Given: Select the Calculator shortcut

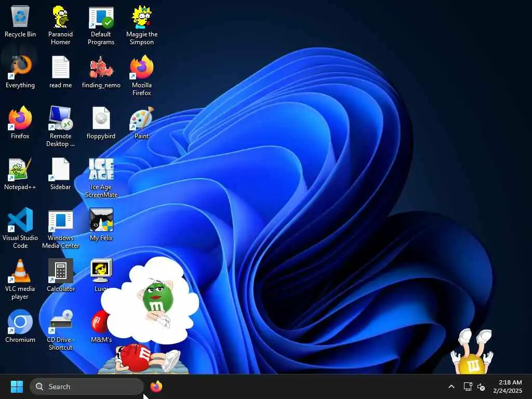Looking at the screenshot, I should click(60, 275).
